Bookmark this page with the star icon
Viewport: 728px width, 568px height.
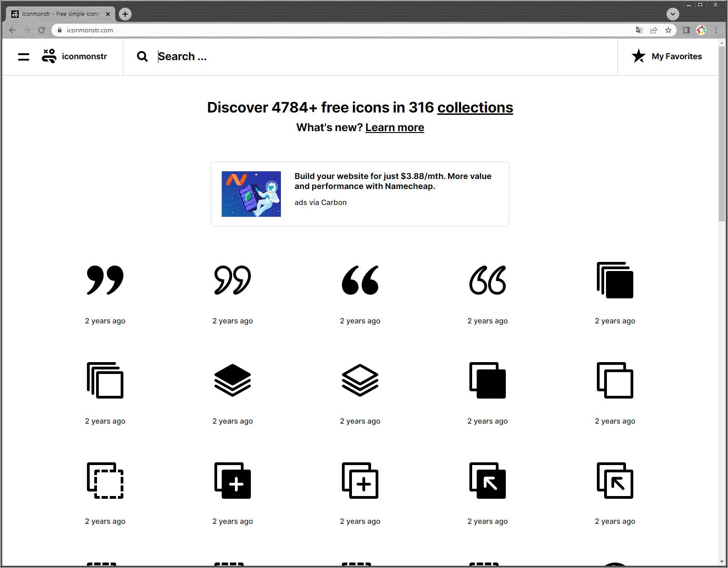668,30
